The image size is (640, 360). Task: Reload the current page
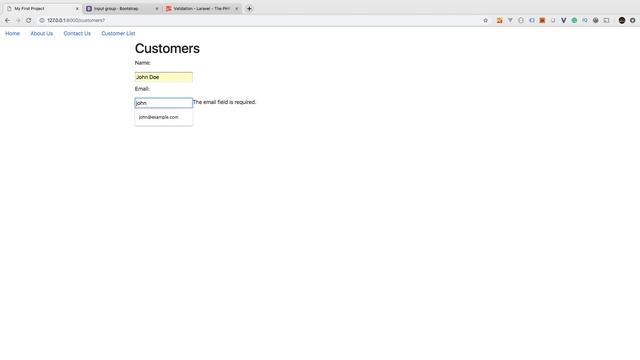[x=29, y=20]
